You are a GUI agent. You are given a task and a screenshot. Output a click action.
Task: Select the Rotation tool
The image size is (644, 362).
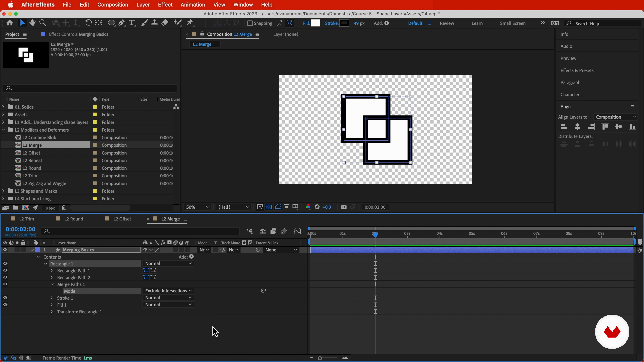coord(88,23)
